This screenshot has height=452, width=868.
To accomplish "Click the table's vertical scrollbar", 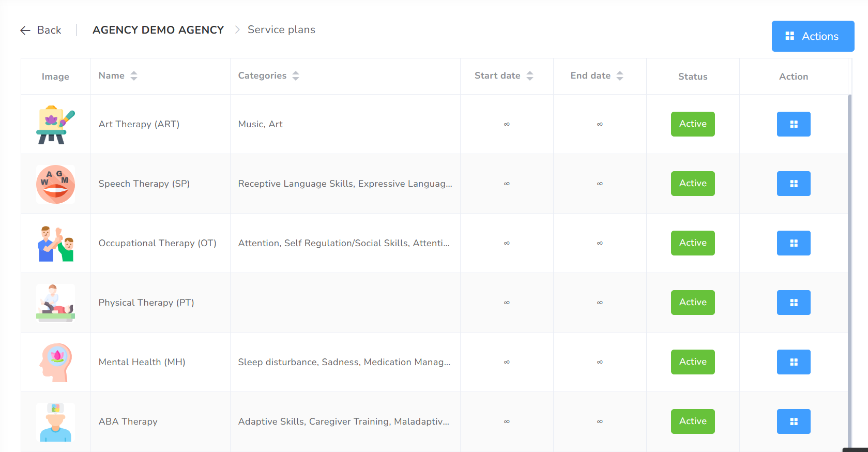I will tap(849, 259).
